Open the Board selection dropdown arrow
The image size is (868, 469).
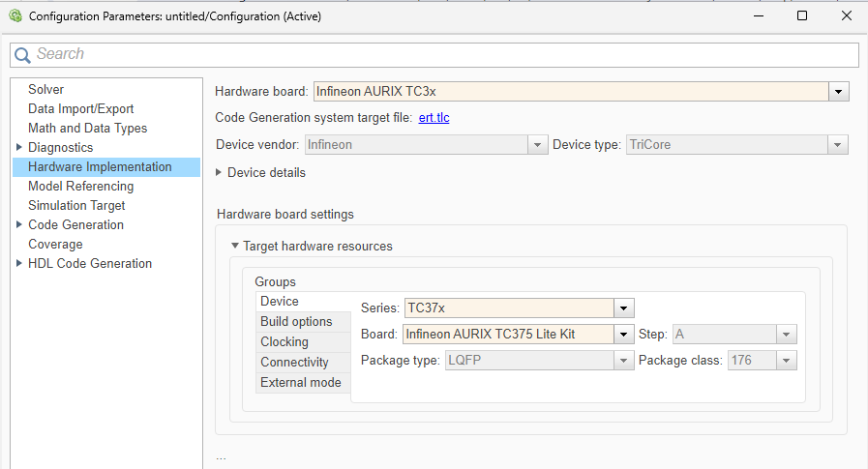click(x=624, y=334)
